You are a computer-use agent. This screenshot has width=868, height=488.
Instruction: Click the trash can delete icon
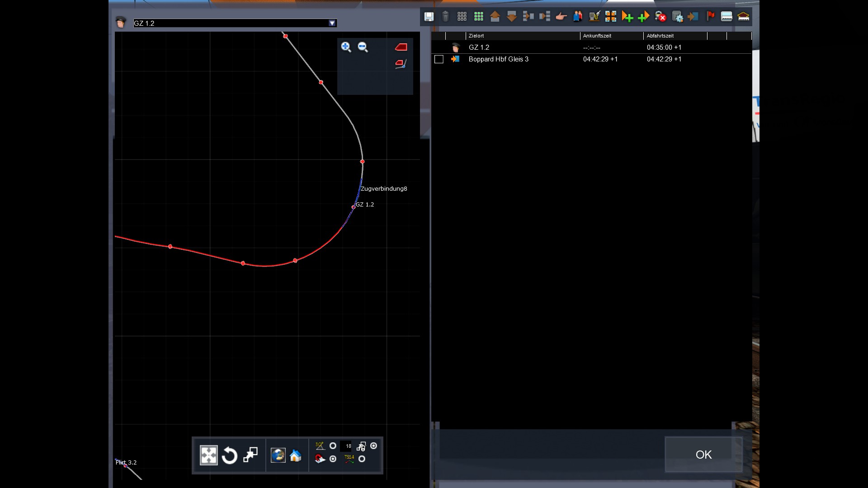click(x=445, y=17)
